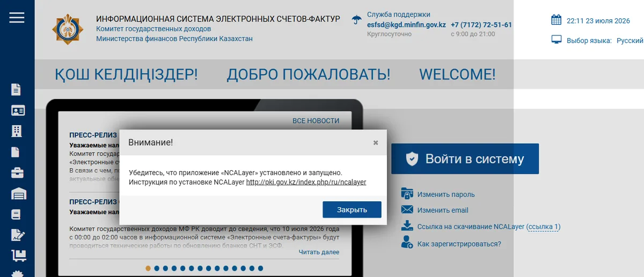Click the shield checkmark icon on login button
Image resolution: width=644 pixels, height=277 pixels.
[x=412, y=158]
